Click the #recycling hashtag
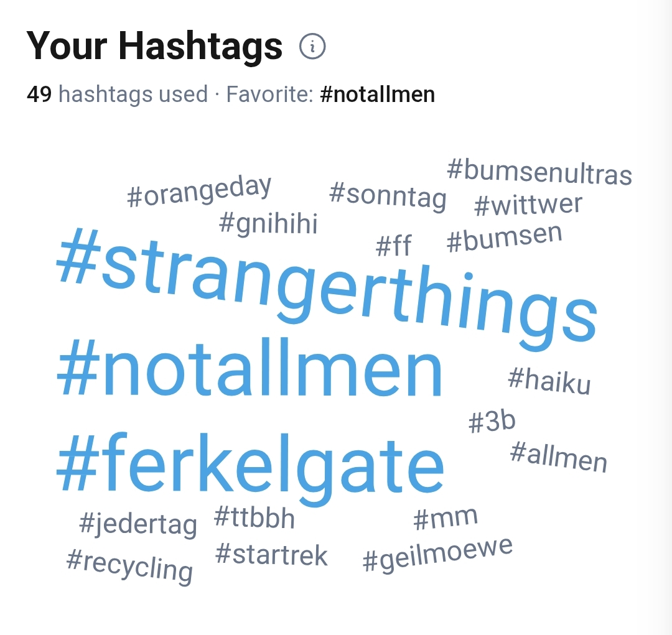 point(129,565)
